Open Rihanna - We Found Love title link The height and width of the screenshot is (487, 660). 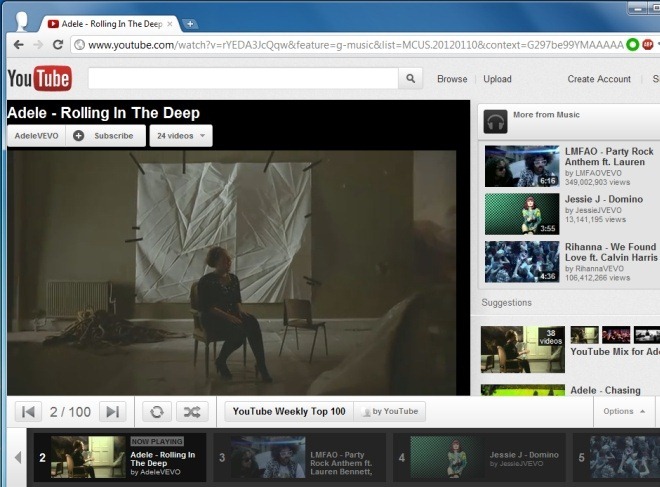[x=611, y=252]
